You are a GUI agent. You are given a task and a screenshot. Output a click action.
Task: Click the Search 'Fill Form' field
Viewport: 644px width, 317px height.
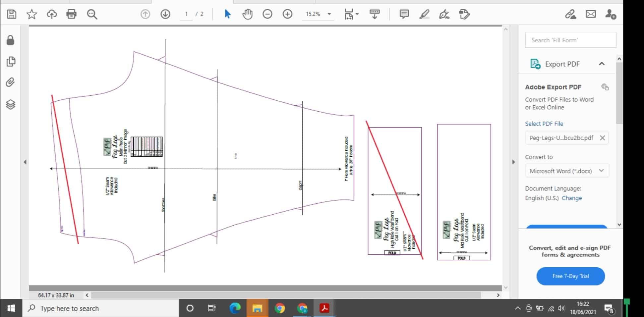(570, 40)
